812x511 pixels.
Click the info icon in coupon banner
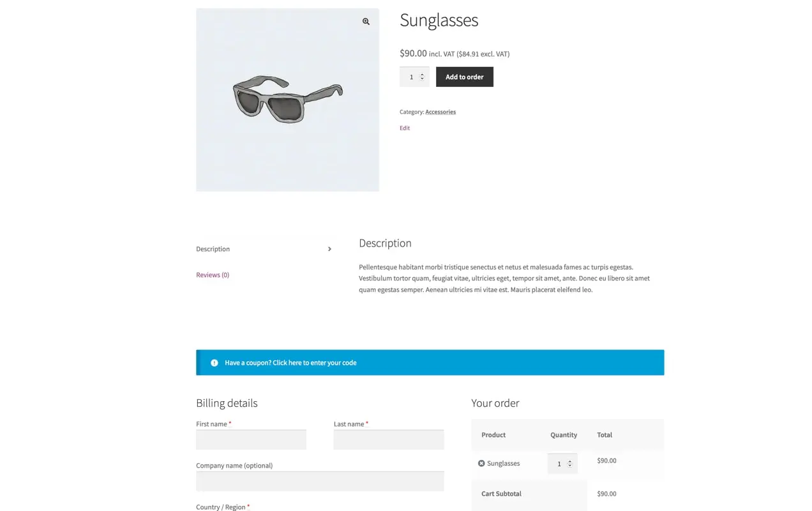[214, 363]
